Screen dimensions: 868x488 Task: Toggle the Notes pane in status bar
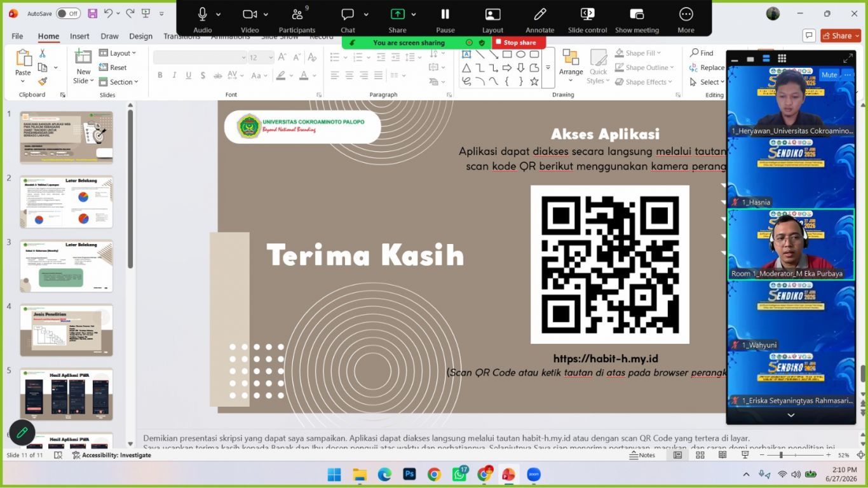point(642,455)
